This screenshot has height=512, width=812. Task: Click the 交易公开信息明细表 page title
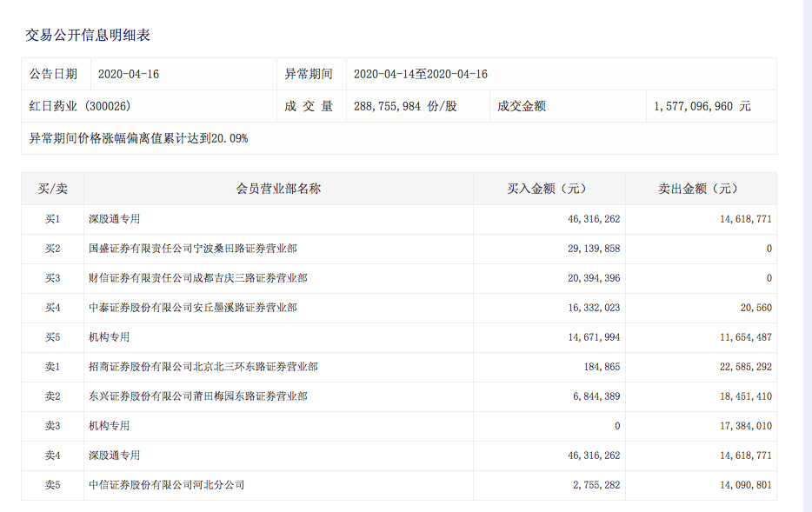(x=88, y=36)
